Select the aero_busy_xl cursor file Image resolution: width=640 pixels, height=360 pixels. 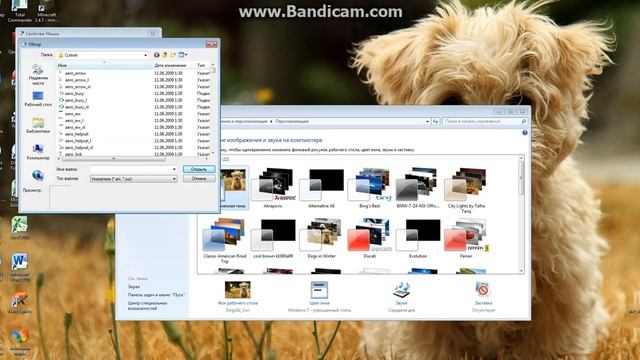[76, 107]
